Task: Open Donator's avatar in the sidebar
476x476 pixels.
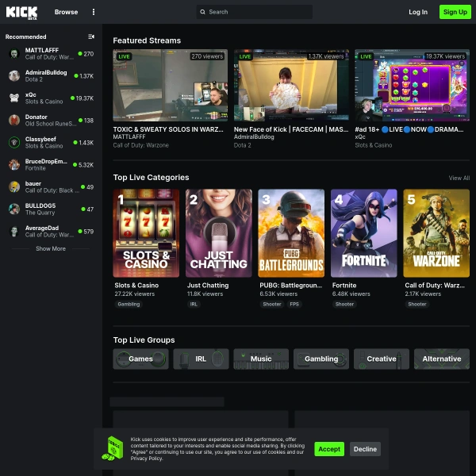Action: 14,121
